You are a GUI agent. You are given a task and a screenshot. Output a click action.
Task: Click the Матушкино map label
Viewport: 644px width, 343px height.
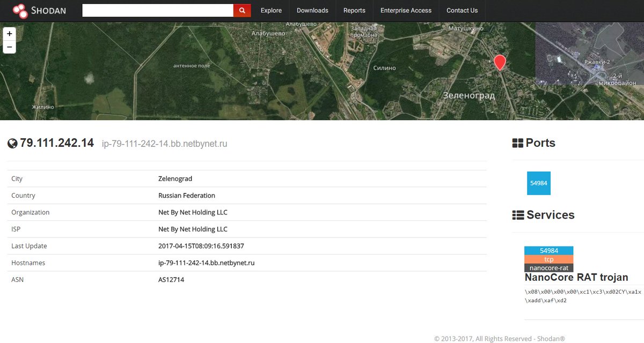pyautogui.click(x=466, y=28)
